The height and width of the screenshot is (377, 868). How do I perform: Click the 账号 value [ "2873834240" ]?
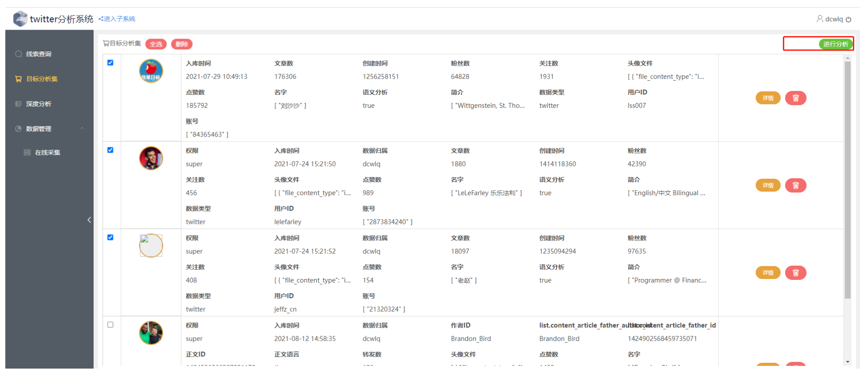[x=387, y=222]
